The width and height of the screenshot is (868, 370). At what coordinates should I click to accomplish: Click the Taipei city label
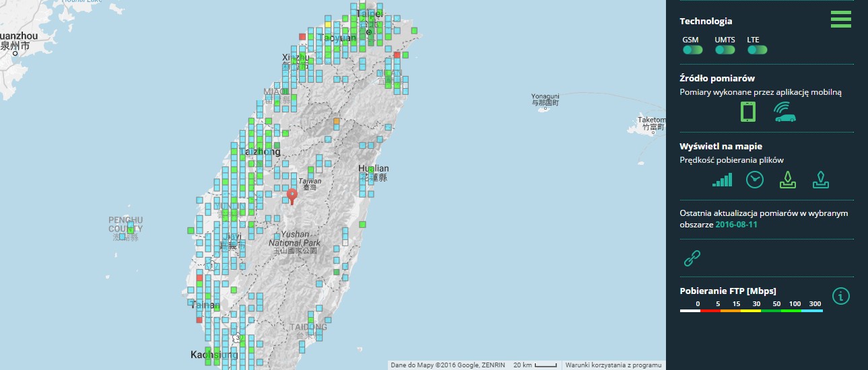tap(369, 13)
